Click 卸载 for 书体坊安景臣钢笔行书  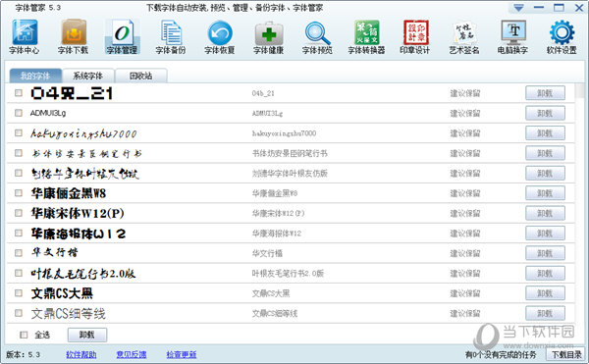pyautogui.click(x=545, y=153)
